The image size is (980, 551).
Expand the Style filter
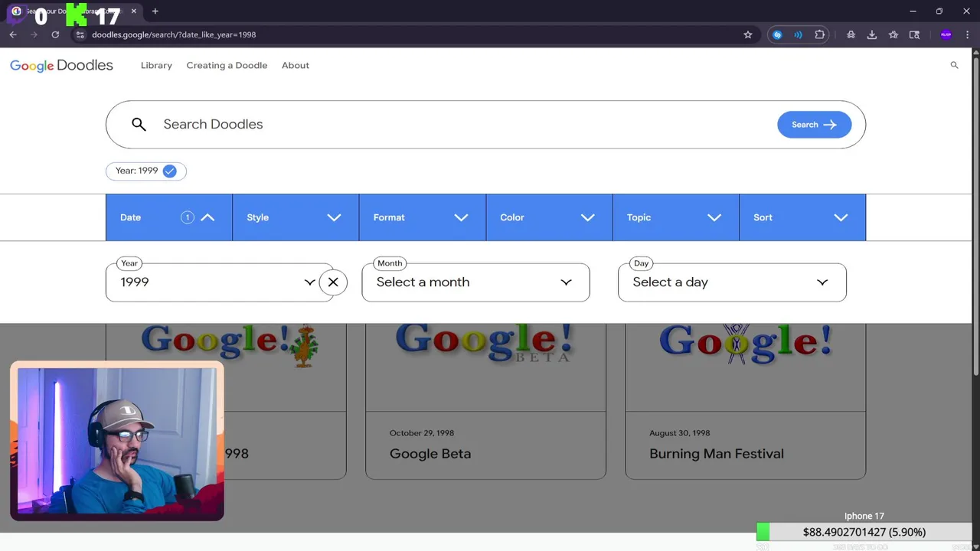click(x=296, y=217)
